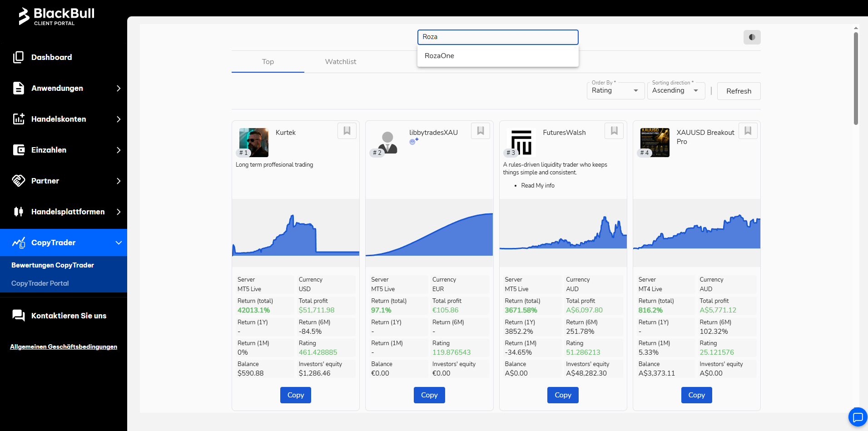Viewport: 868px width, 431px height.
Task: Bookmark libbytradesXAU to watchlist
Action: point(481,131)
